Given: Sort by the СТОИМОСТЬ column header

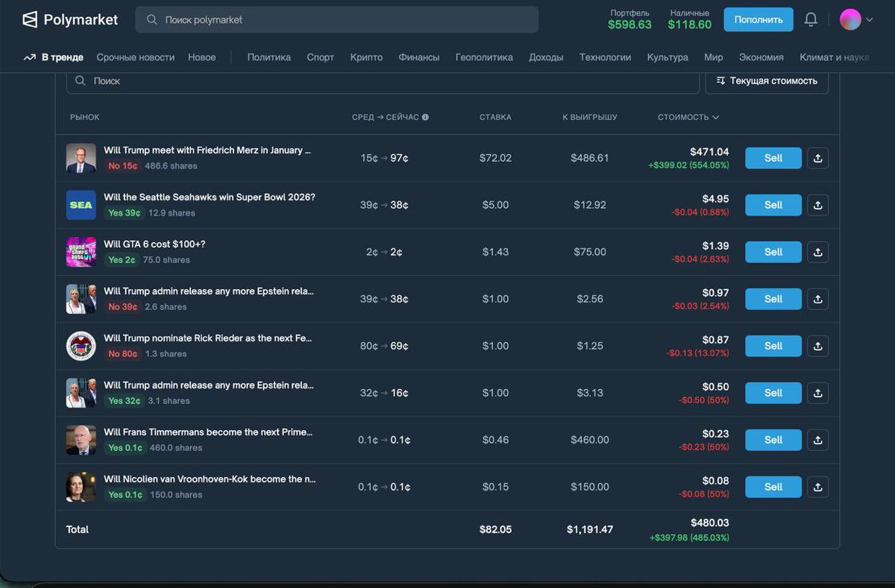Looking at the screenshot, I should pos(688,117).
